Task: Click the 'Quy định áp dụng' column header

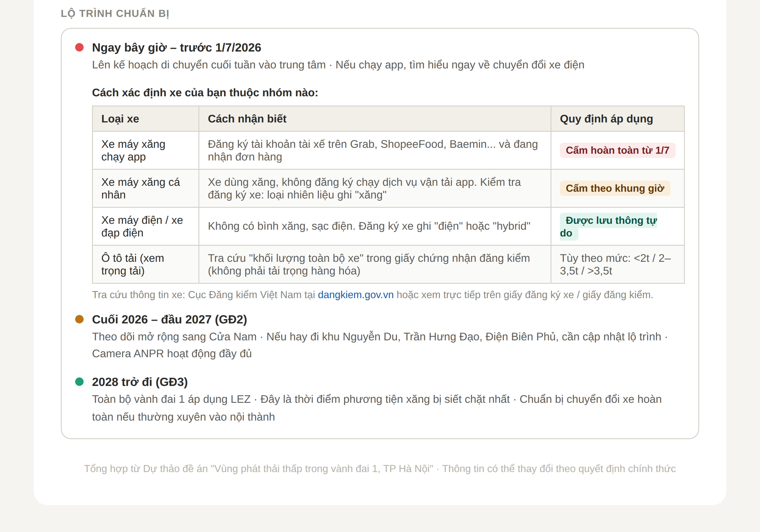Action: [606, 119]
